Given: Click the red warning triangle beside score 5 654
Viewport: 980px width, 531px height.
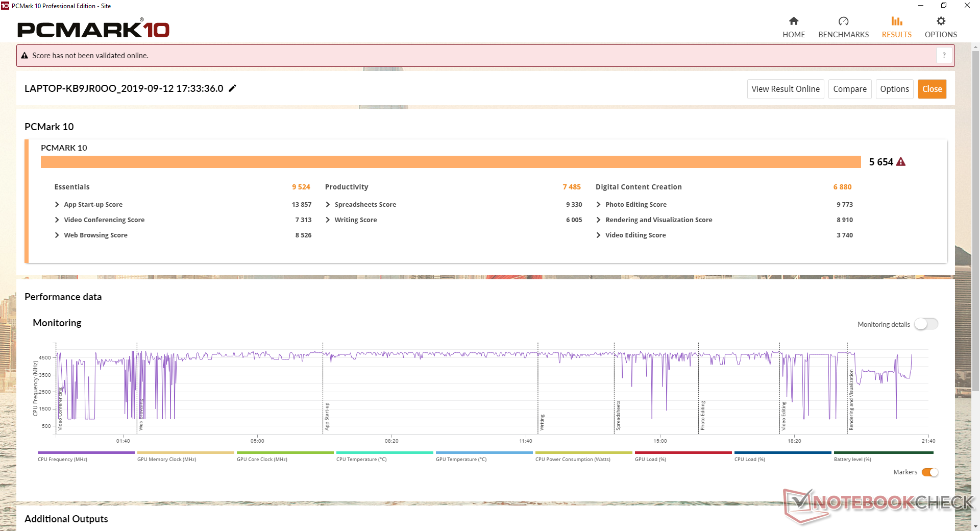Looking at the screenshot, I should [x=901, y=162].
